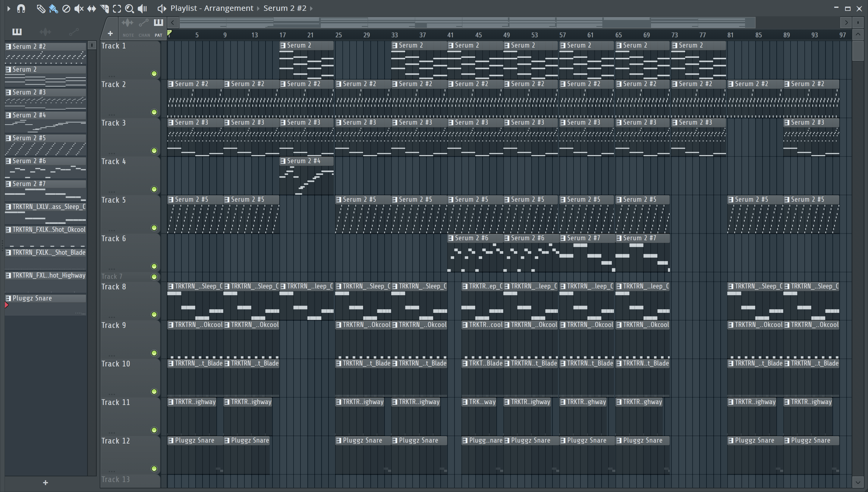
Task: Select Serum 2 #4 in pattern picker
Action: click(46, 122)
